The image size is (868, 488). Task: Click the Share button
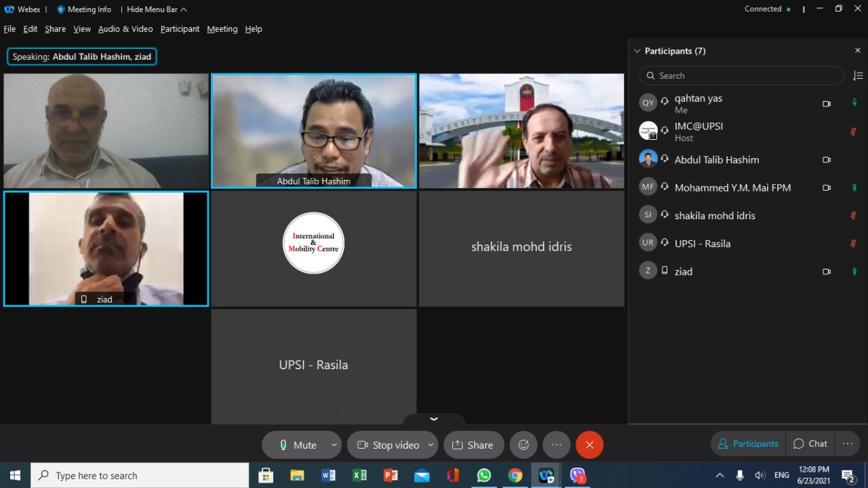473,445
